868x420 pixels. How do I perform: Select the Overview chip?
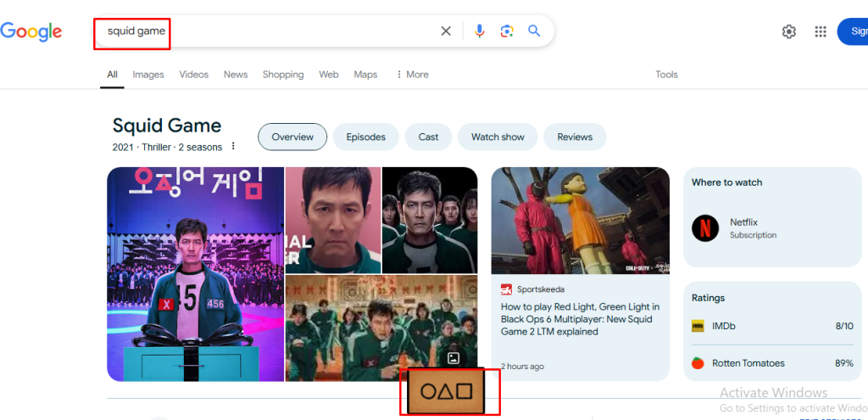tap(292, 137)
